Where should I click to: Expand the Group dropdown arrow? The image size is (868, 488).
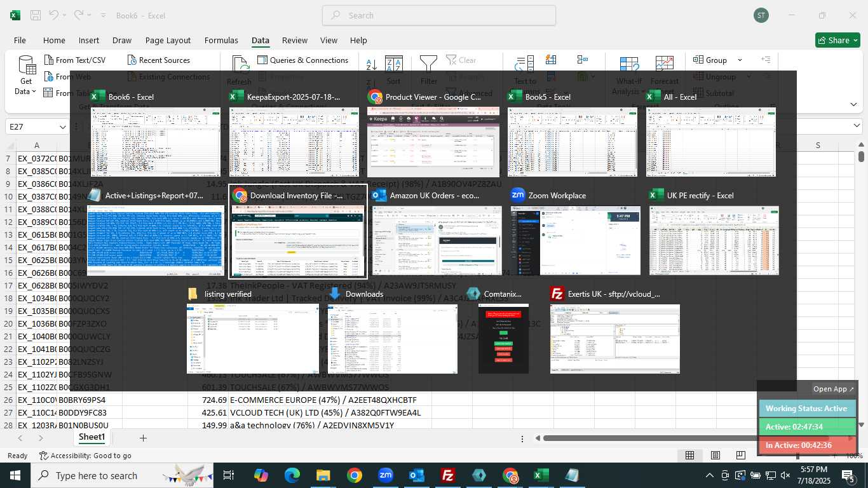(x=740, y=60)
